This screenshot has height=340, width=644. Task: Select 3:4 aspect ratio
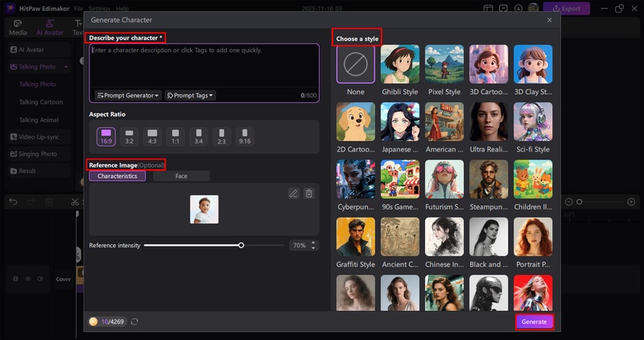click(198, 136)
